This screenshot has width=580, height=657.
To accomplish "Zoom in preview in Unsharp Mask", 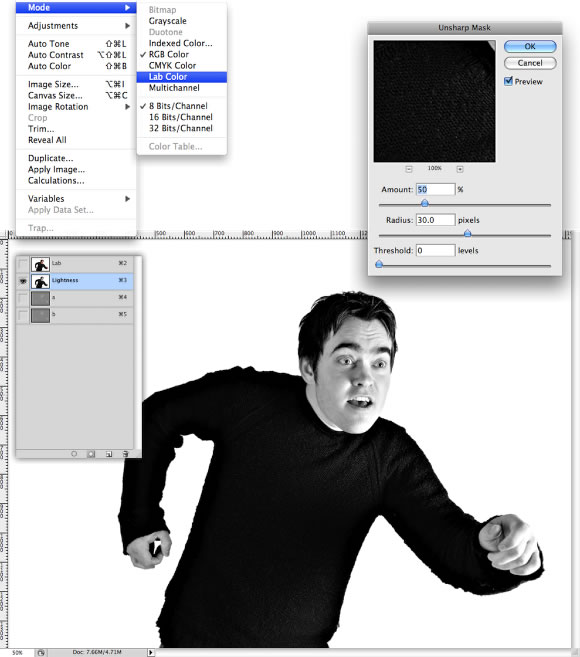I will (x=460, y=169).
